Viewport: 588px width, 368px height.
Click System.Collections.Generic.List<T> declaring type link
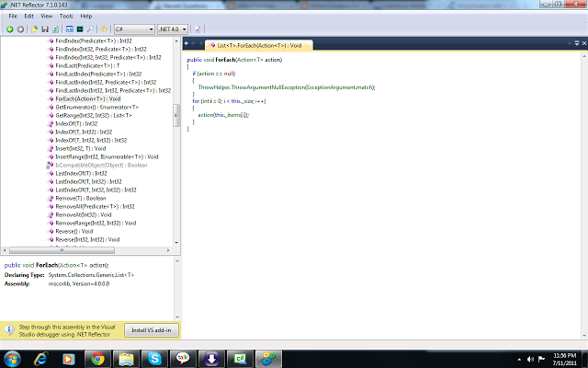coord(91,274)
